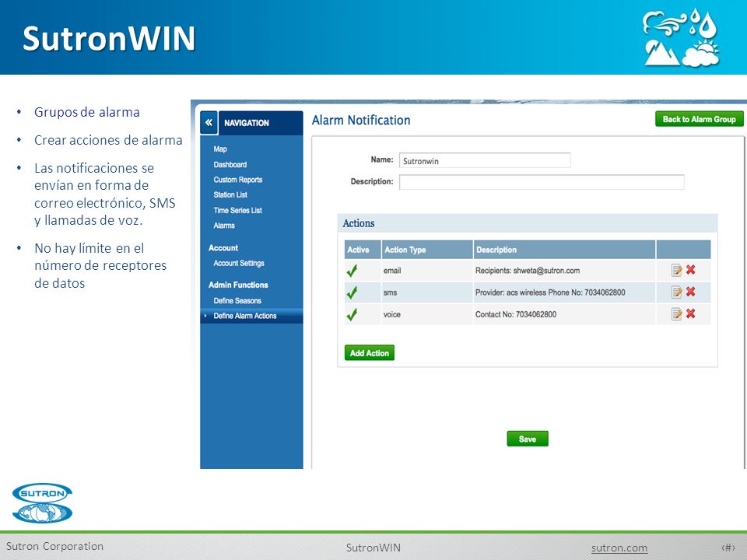
Task: Delete the voice action row
Action: 691,313
